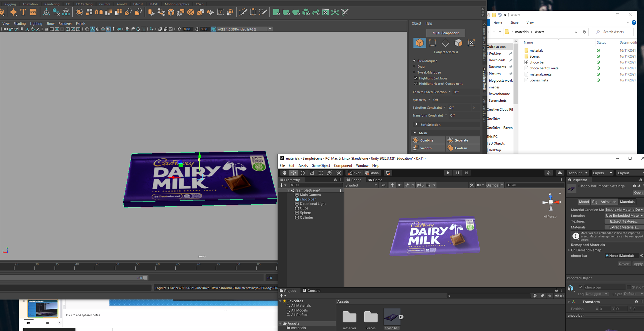Click Combine button in Mesh section

[428, 140]
